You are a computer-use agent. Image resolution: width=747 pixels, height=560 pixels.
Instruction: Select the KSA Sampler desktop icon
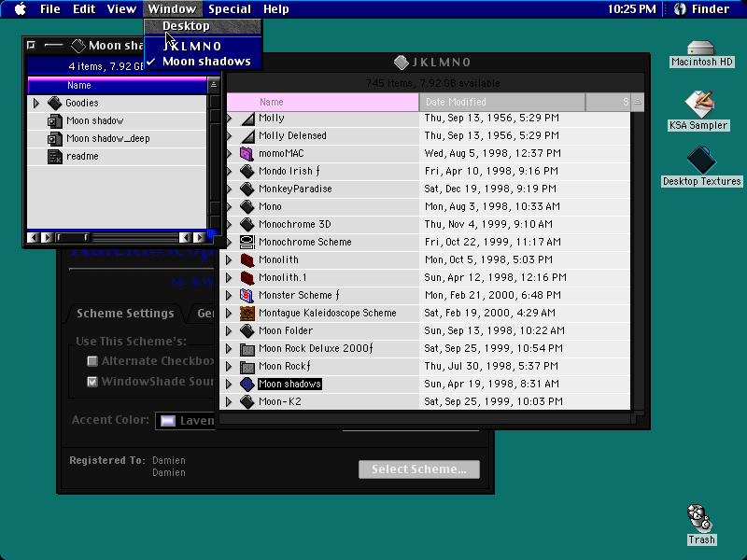[x=698, y=104]
